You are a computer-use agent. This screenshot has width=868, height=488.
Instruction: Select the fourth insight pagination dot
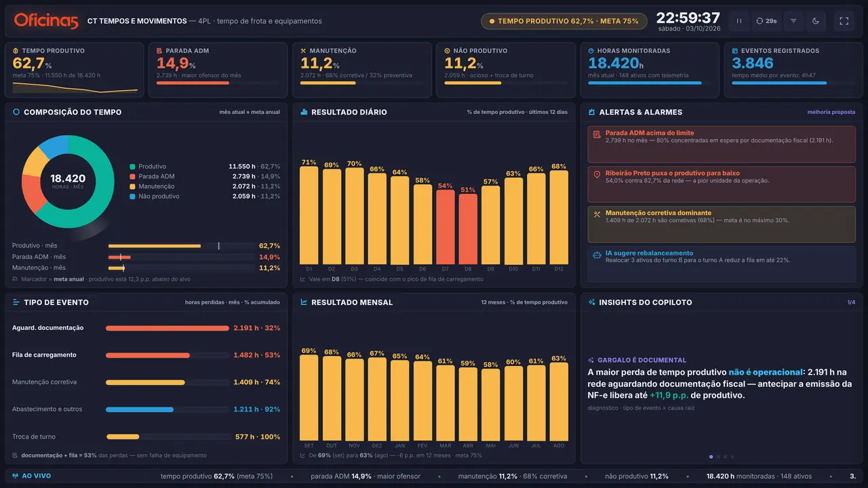coord(732,457)
